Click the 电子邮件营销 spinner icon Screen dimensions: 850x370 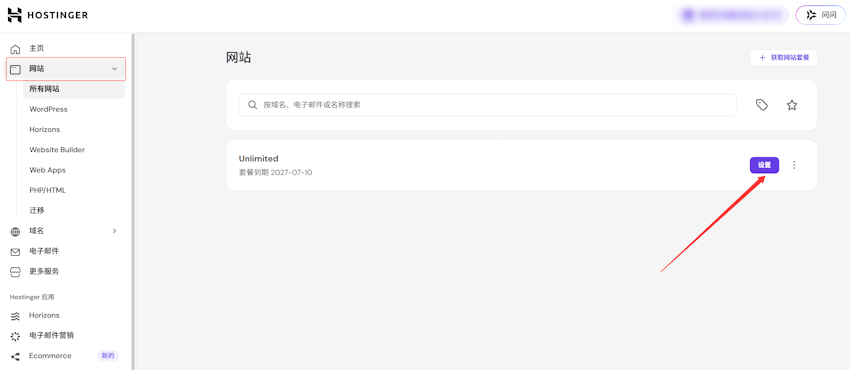tap(15, 336)
